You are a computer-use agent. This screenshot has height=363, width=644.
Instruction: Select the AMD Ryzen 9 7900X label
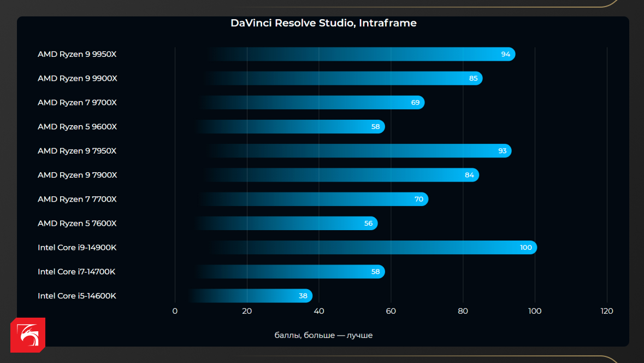tap(78, 175)
